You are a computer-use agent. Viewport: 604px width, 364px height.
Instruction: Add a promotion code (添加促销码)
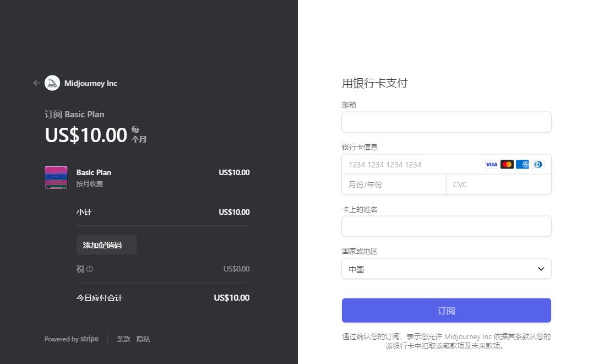click(x=107, y=245)
